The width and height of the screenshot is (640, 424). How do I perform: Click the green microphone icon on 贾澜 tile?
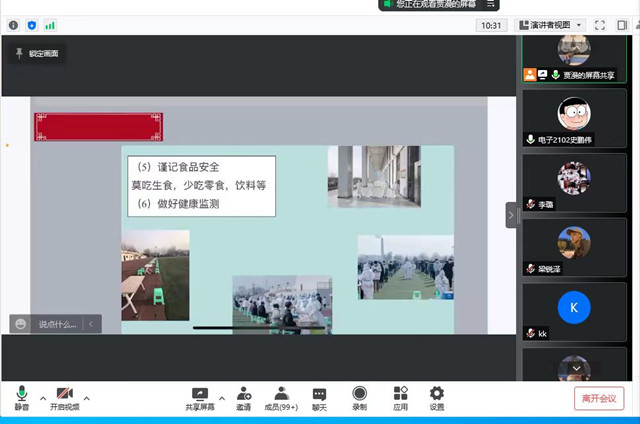[555, 75]
